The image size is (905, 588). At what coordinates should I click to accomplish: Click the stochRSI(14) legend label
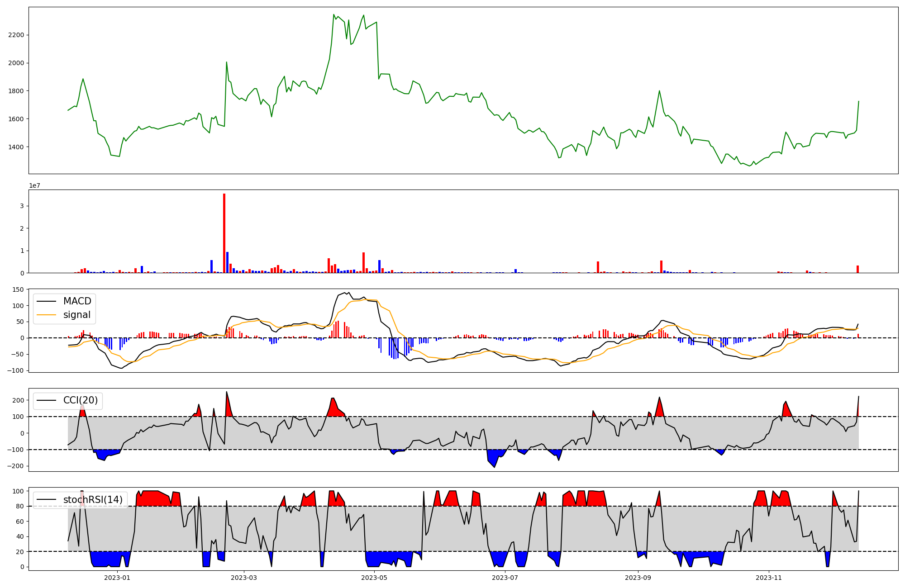click(x=93, y=499)
